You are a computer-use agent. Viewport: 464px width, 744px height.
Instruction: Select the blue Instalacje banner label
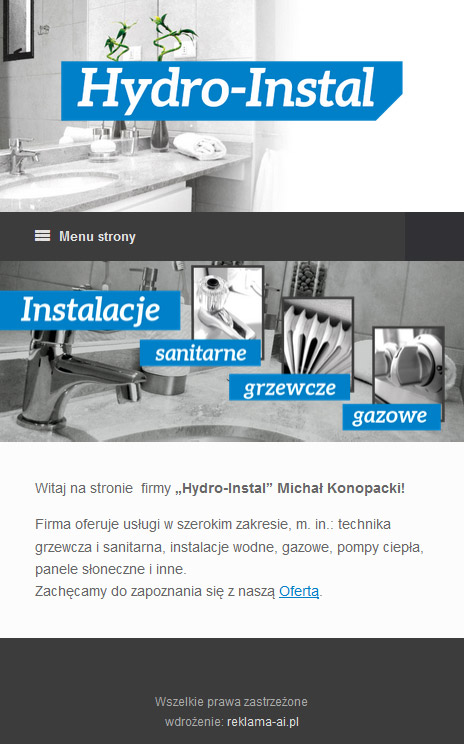(90, 310)
